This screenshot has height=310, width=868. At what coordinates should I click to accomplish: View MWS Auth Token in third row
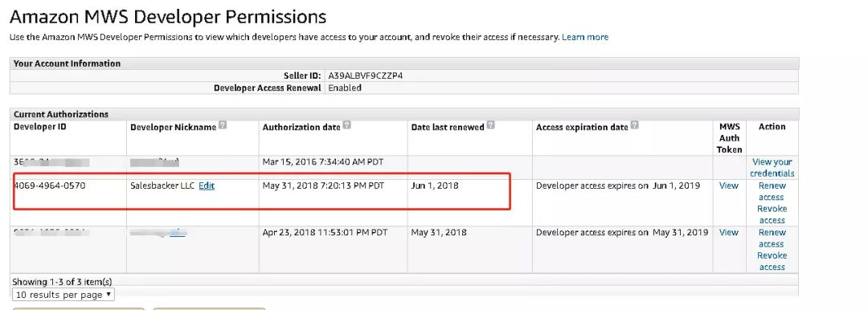point(728,233)
